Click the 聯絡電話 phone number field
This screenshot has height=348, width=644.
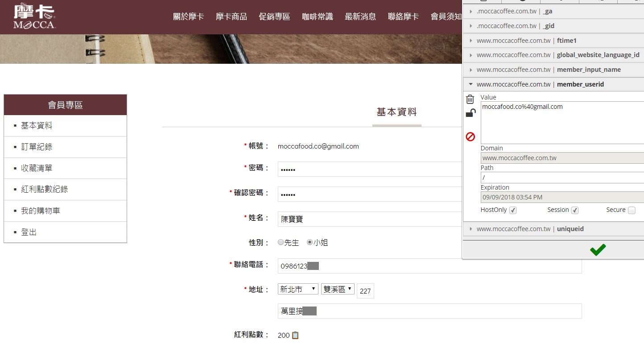429,266
